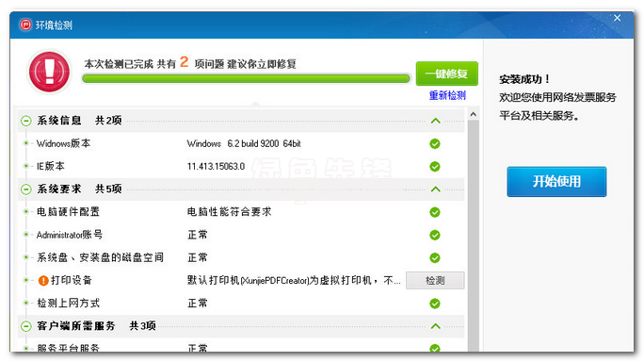Viewport: 644px width, 362px height.
Task: Click green check icon for IE版本 row
Action: [x=435, y=167]
